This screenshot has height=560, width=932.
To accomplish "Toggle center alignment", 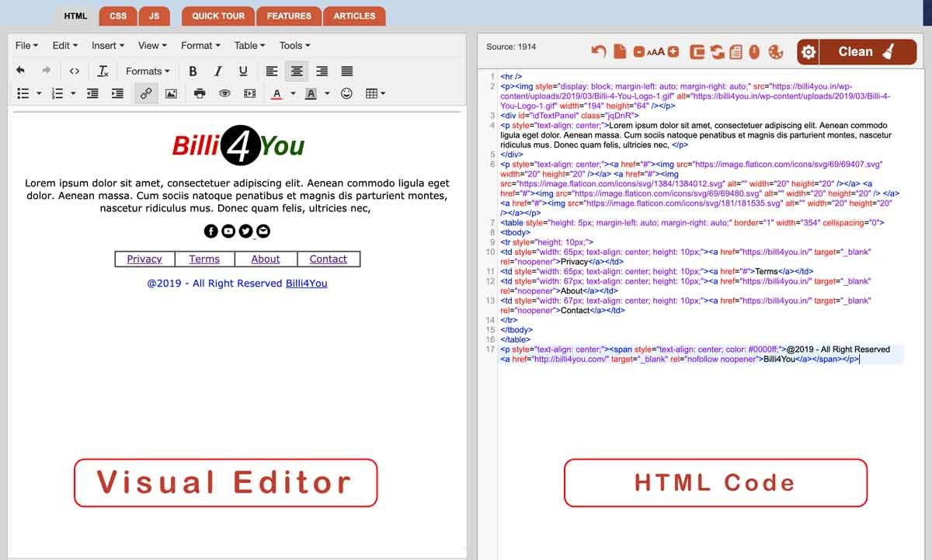I will [297, 71].
